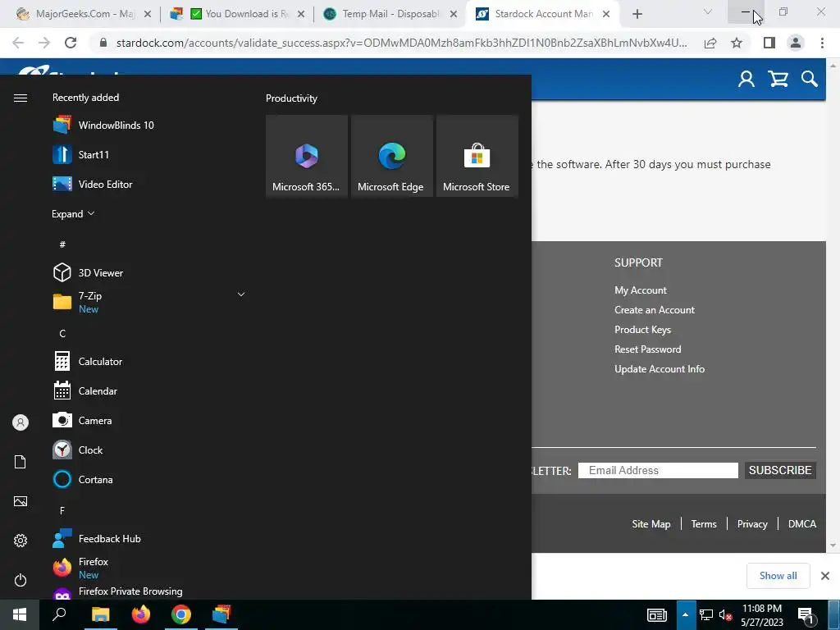Click the Chrome address bar URL
This screenshot has width=840, height=630.
click(402, 43)
